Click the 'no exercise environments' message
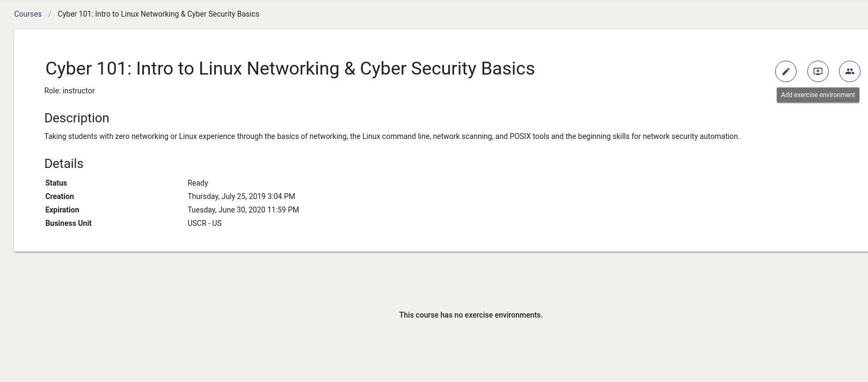The width and height of the screenshot is (868, 382). pos(471,315)
